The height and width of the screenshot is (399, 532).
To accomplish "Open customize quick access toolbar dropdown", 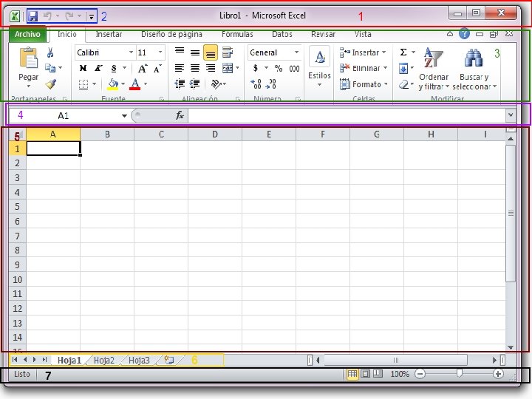I will click(x=92, y=16).
